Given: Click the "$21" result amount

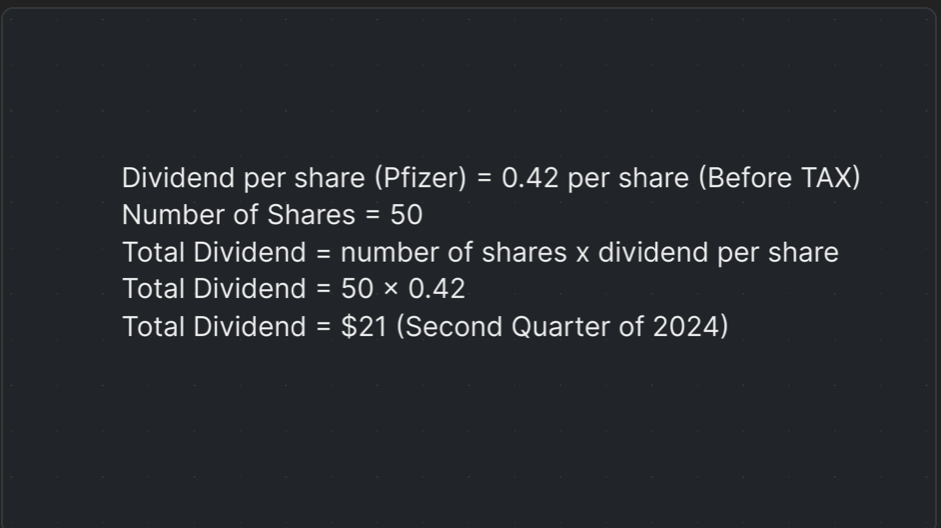Looking at the screenshot, I should tap(364, 326).
